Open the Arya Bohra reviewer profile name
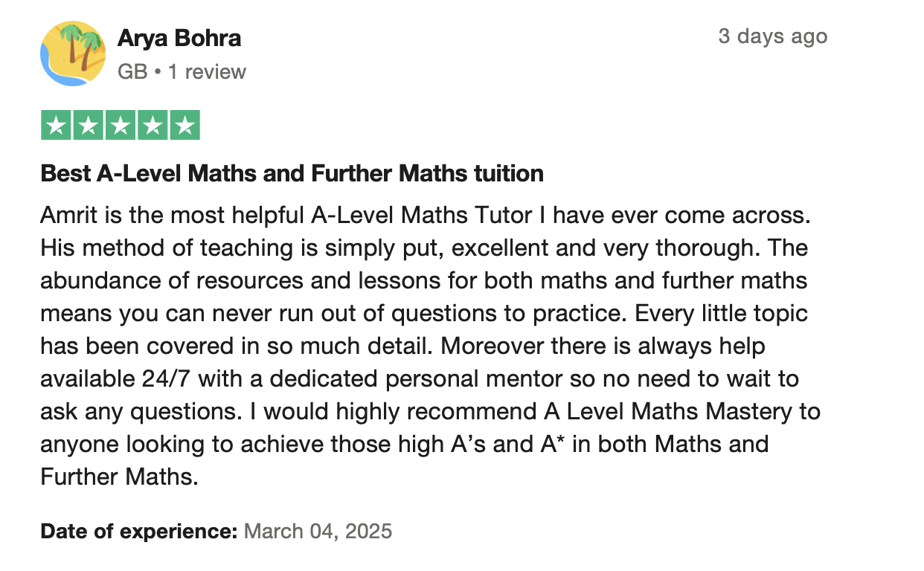The height and width of the screenshot is (571, 924). 179,39
